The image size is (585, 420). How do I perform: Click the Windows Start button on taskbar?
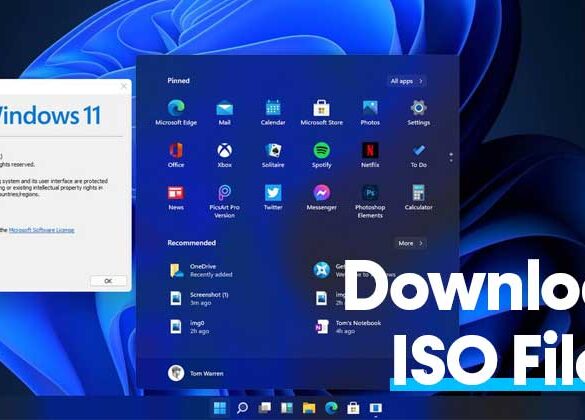pyautogui.click(x=220, y=408)
